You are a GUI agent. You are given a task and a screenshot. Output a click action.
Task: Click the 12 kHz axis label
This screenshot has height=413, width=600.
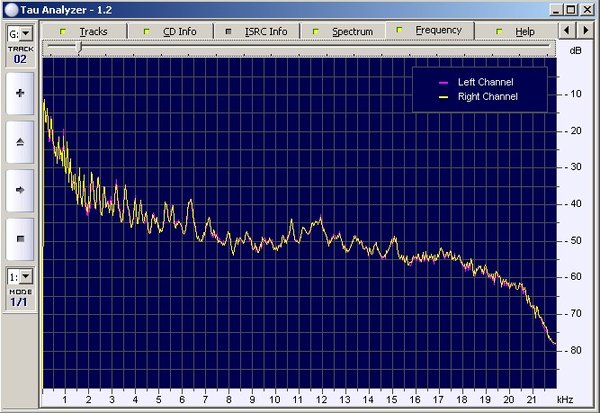coord(321,400)
